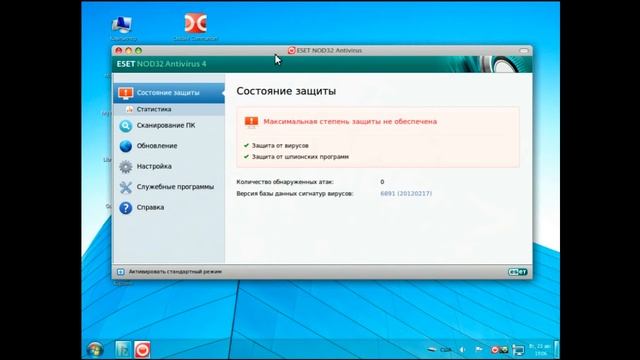
Task: Click Защита от шпионских программ status line
Action: pyautogui.click(x=300, y=157)
